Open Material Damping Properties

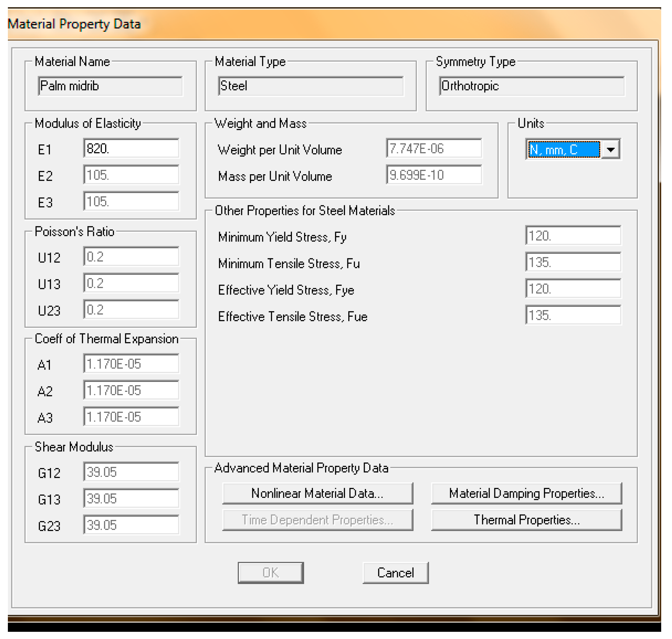(x=526, y=493)
